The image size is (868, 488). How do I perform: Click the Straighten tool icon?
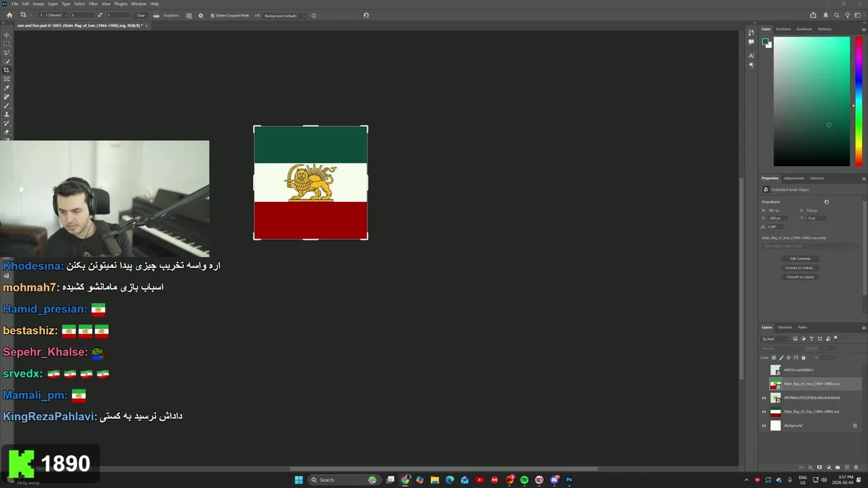[x=156, y=16]
